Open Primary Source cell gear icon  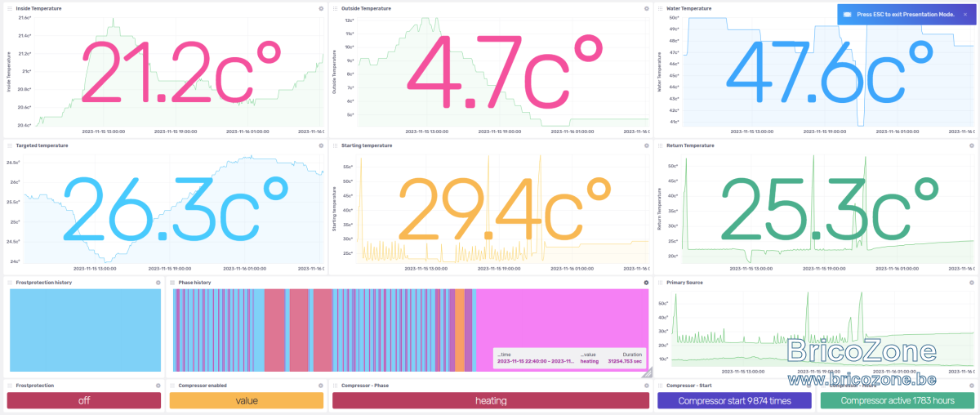(x=971, y=283)
